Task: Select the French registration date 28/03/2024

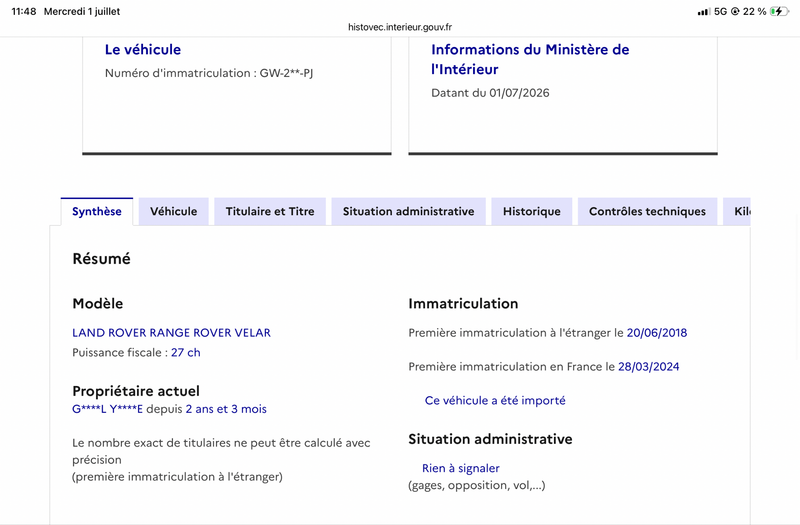Action: pos(649,366)
